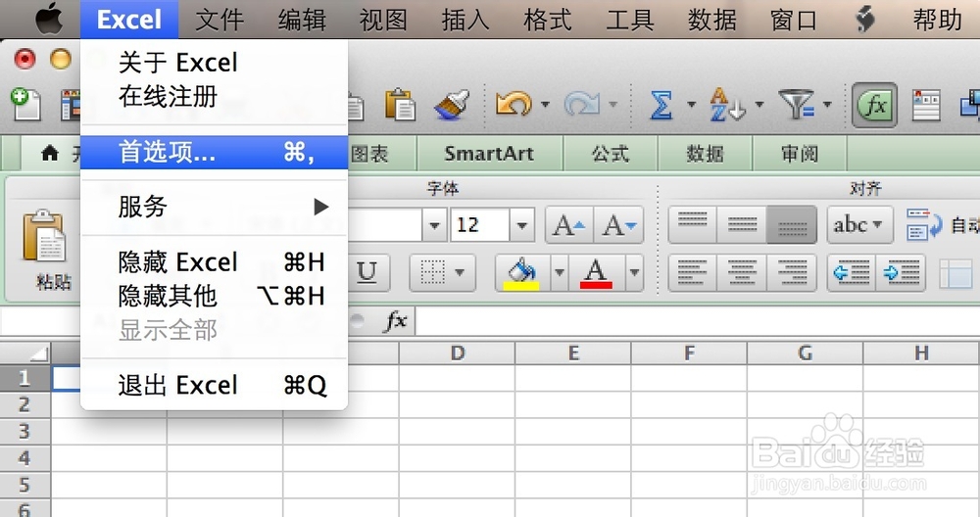Open the Excel application menu

[x=129, y=20]
